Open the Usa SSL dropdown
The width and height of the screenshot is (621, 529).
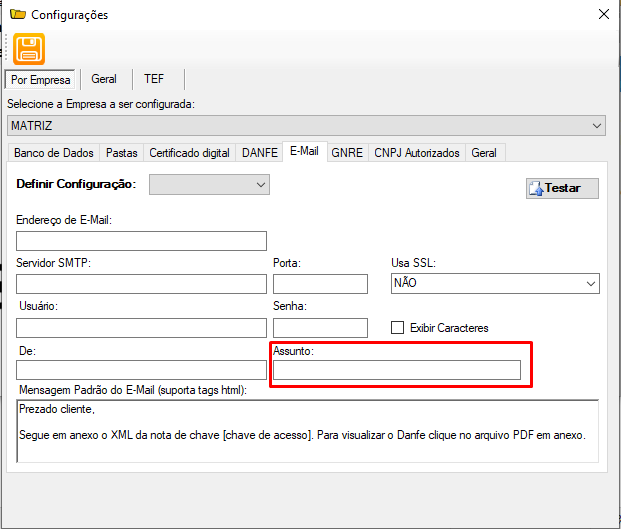495,284
